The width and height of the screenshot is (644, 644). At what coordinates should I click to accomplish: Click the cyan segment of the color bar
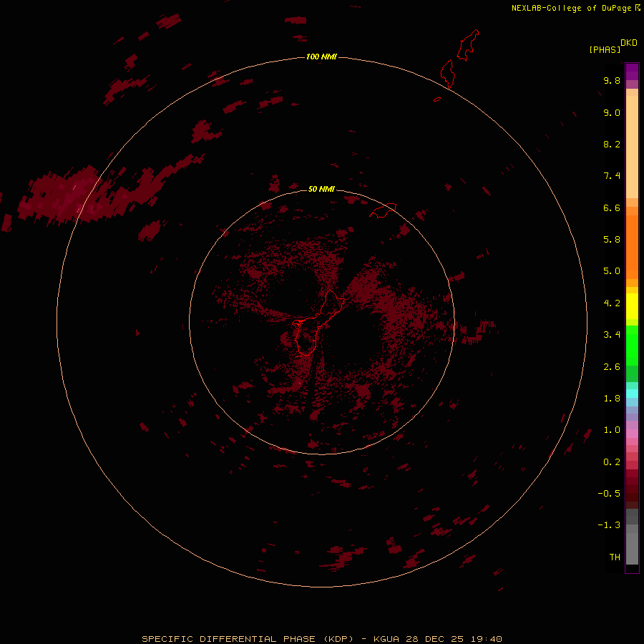pyautogui.click(x=632, y=394)
